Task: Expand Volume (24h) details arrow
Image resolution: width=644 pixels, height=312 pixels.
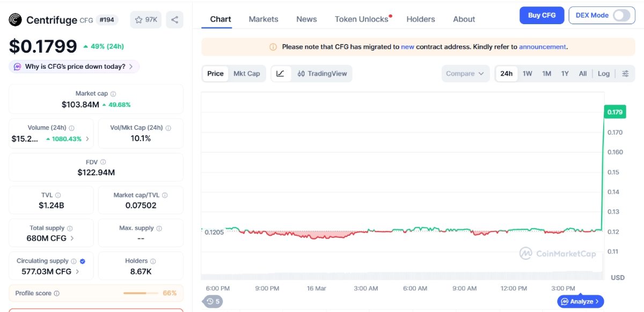Action: pos(88,139)
